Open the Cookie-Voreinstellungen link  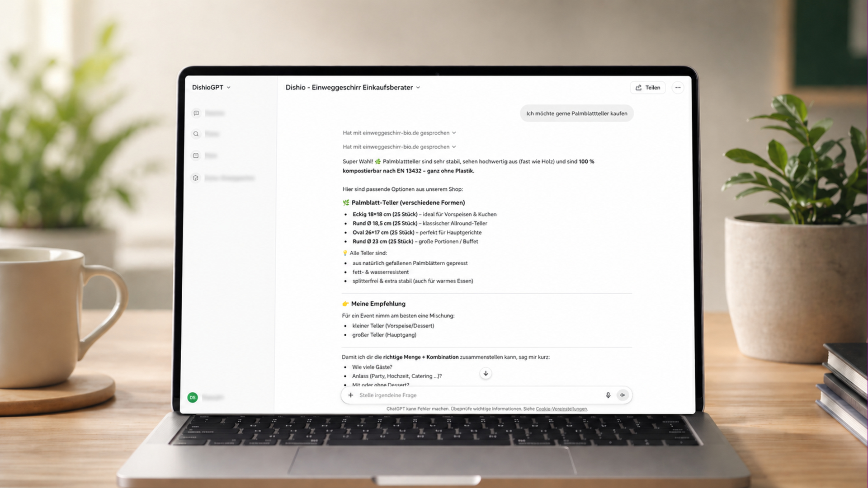tap(561, 409)
